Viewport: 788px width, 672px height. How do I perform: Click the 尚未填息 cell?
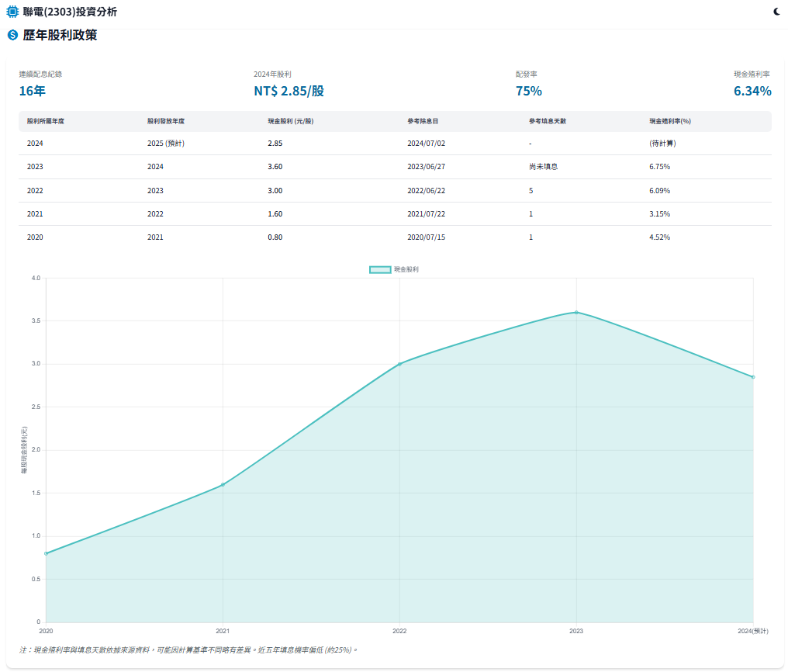[543, 166]
